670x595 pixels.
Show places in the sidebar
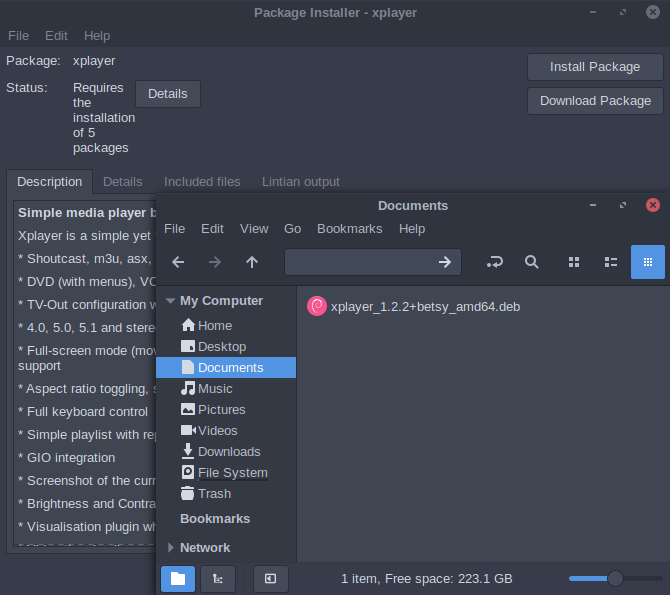tap(178, 579)
